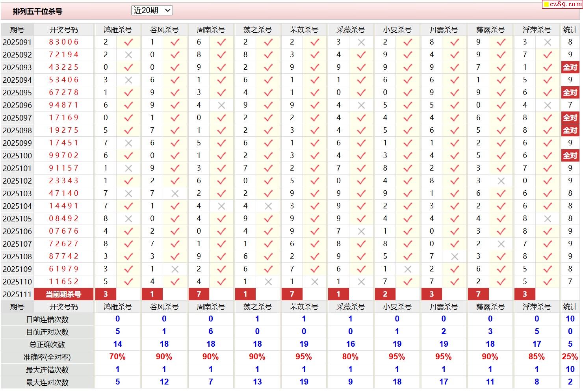Click the cross mark for 采薇杀号 in row 2025106

pos(361,231)
